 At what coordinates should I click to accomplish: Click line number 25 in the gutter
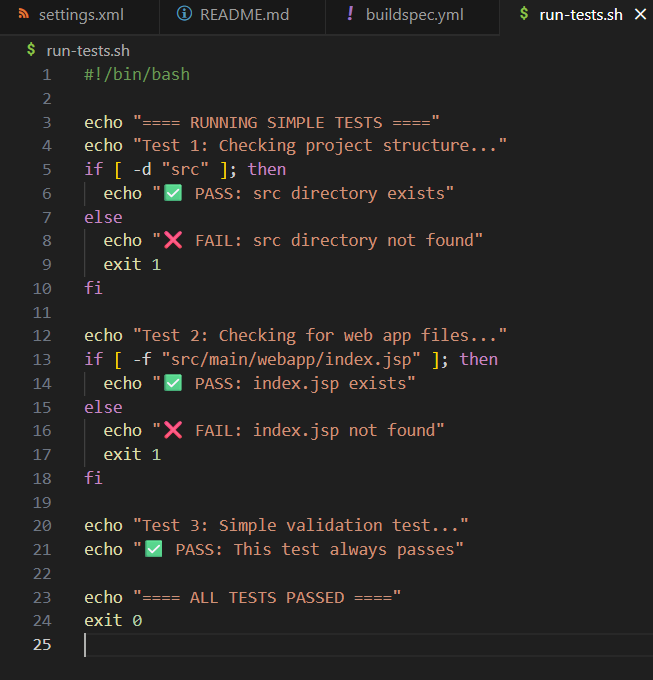(x=42, y=644)
